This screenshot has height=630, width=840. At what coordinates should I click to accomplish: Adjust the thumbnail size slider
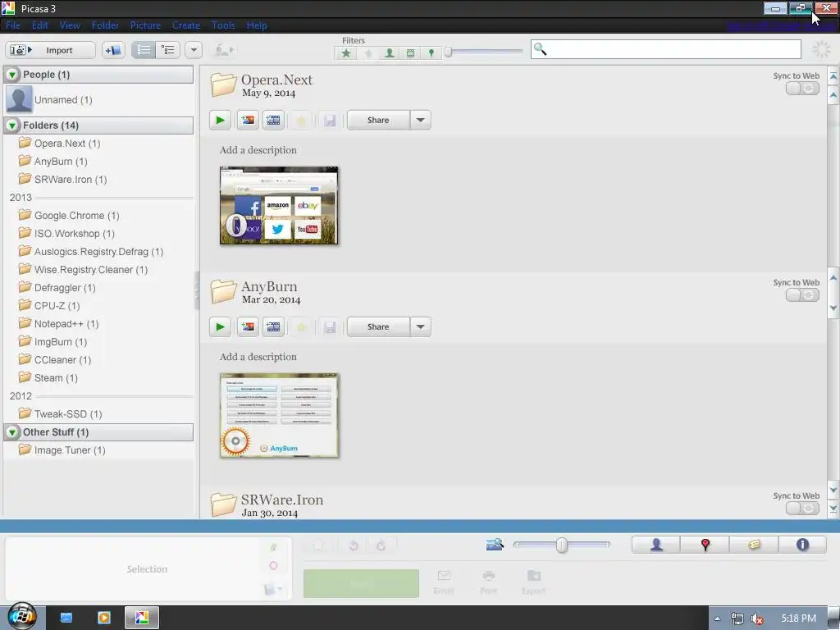tap(561, 545)
